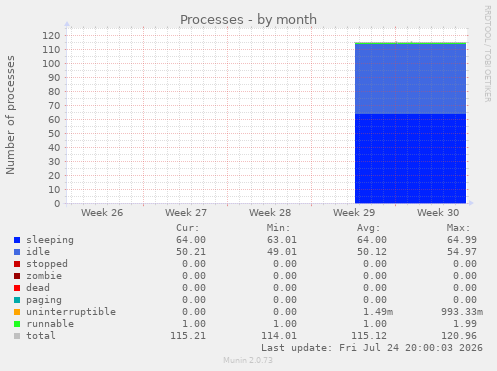Click the stopped legend color swatch
The height and width of the screenshot is (371, 497).
pyautogui.click(x=17, y=264)
